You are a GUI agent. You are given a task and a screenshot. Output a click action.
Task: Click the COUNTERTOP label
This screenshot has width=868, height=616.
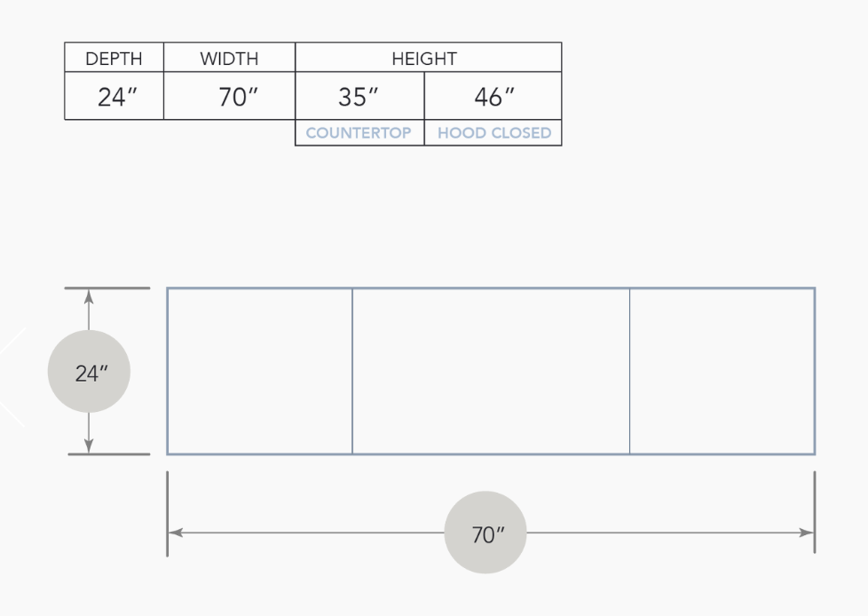coord(359,133)
